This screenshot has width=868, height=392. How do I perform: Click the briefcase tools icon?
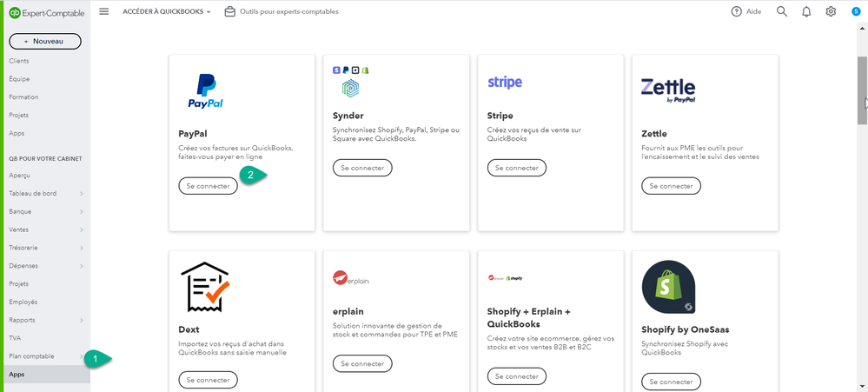click(x=230, y=11)
